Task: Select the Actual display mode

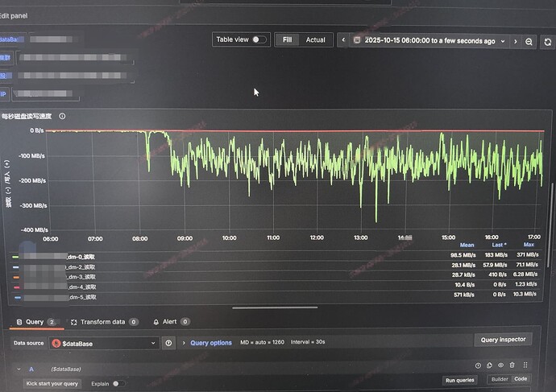Action: [x=315, y=40]
